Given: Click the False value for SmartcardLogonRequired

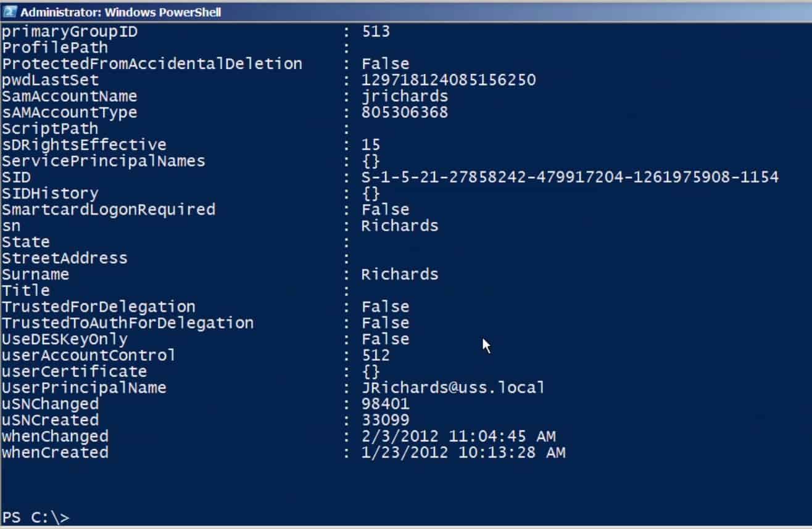Looking at the screenshot, I should pyautogui.click(x=385, y=210).
